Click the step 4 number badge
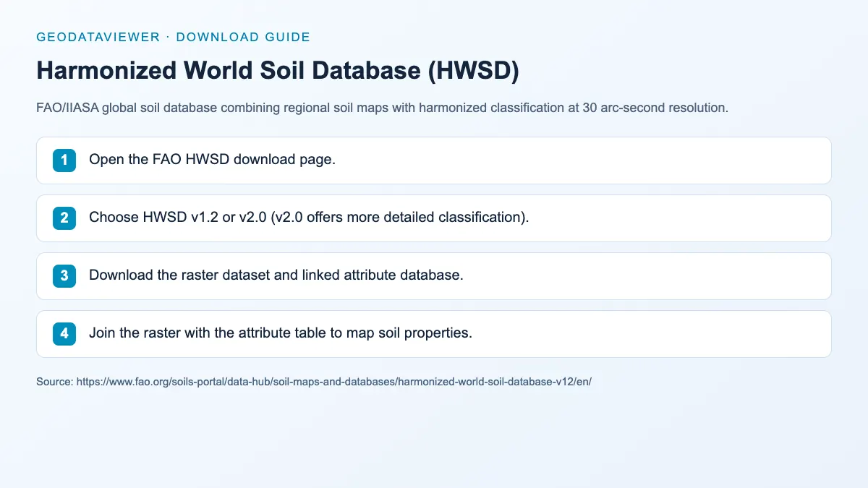Screen dimensions: 868x488 point(64,334)
